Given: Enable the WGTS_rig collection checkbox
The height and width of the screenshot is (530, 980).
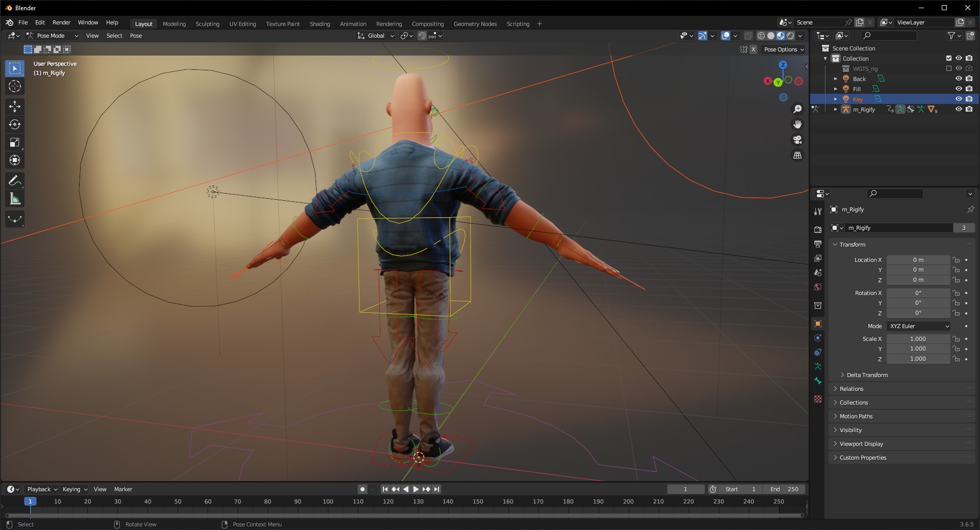Looking at the screenshot, I should click(x=949, y=68).
